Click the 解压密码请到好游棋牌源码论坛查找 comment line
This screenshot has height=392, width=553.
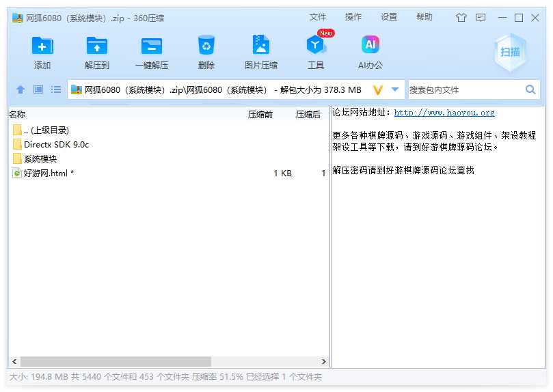pyautogui.click(x=403, y=170)
